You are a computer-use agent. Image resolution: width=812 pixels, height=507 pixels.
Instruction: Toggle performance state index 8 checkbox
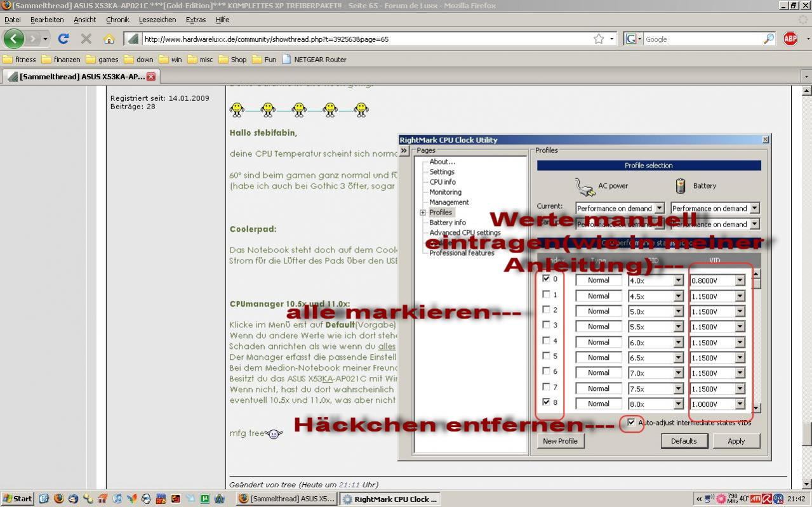(547, 402)
